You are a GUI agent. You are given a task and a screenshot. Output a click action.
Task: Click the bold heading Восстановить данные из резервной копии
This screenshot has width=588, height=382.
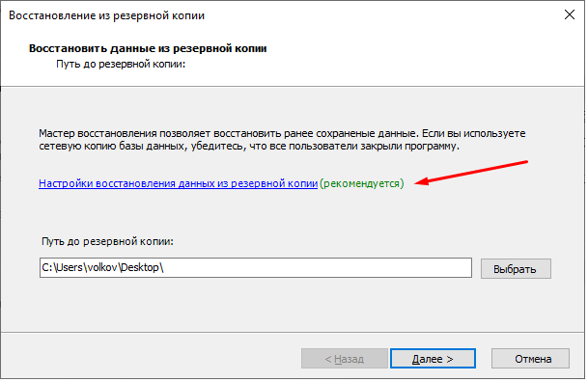click(148, 48)
